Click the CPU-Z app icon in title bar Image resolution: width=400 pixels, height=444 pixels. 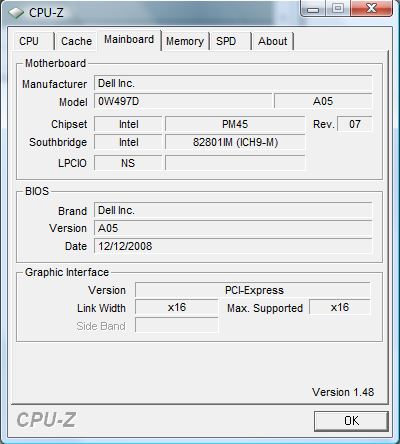point(16,13)
